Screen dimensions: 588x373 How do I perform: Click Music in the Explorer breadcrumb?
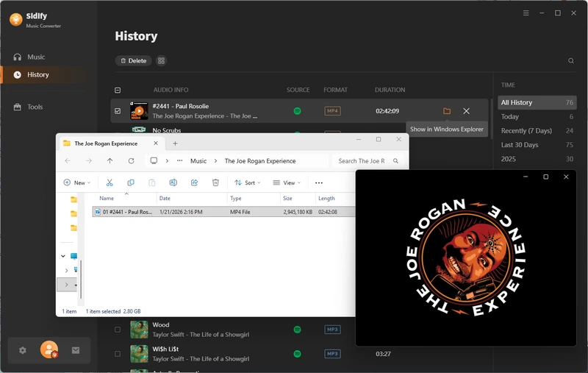pos(198,161)
